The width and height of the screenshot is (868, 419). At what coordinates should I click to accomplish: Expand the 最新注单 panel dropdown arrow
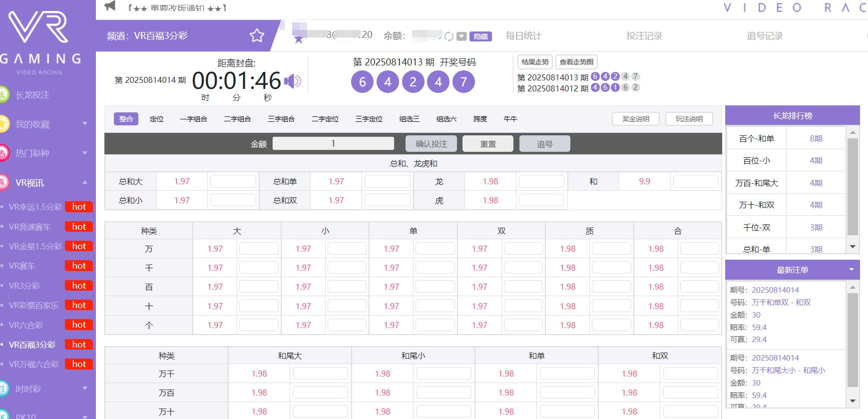pos(852,270)
